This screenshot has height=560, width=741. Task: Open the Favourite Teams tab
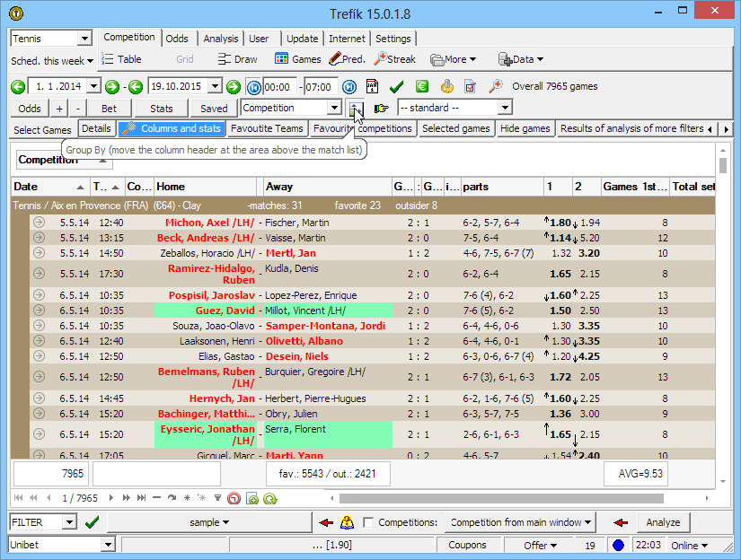click(267, 128)
